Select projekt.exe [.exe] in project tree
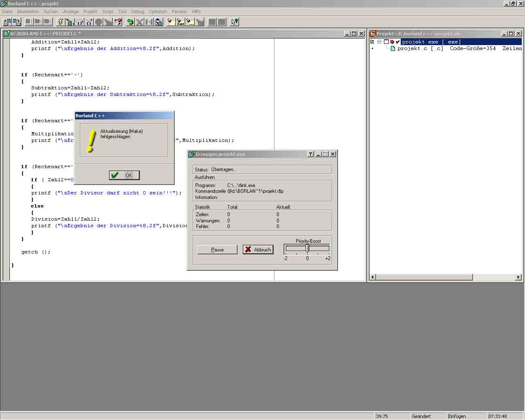 click(431, 42)
